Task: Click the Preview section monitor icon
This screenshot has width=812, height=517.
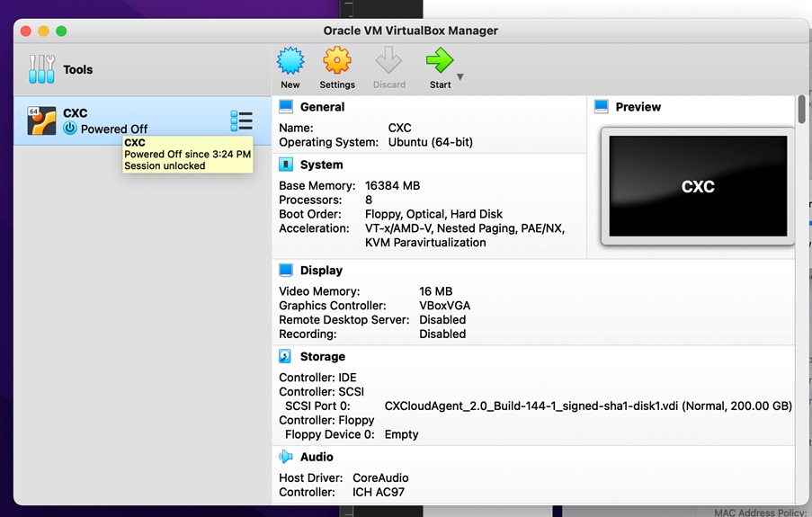Action: pyautogui.click(x=602, y=107)
